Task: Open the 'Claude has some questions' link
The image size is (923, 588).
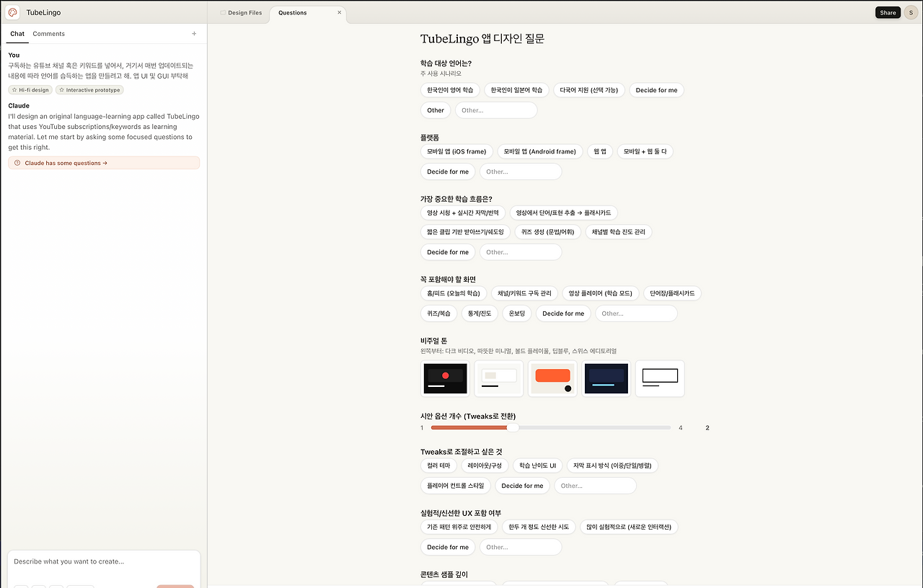Action: [104, 163]
